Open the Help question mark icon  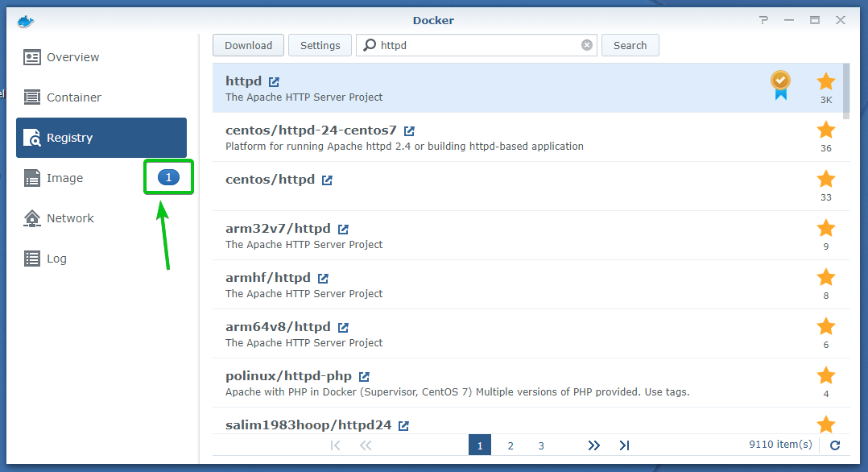click(763, 20)
